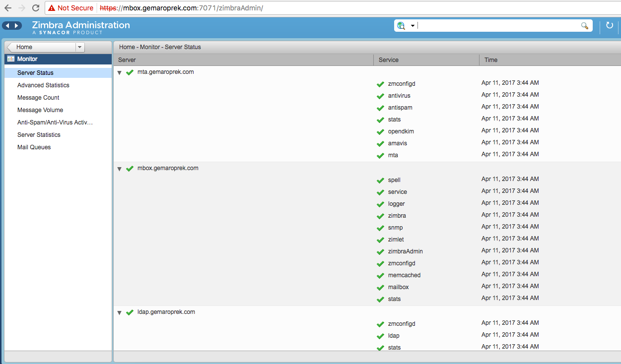Viewport: 621px width, 364px height.
Task: Click green status check beside ldap.gemaroprek.com
Action: (130, 312)
